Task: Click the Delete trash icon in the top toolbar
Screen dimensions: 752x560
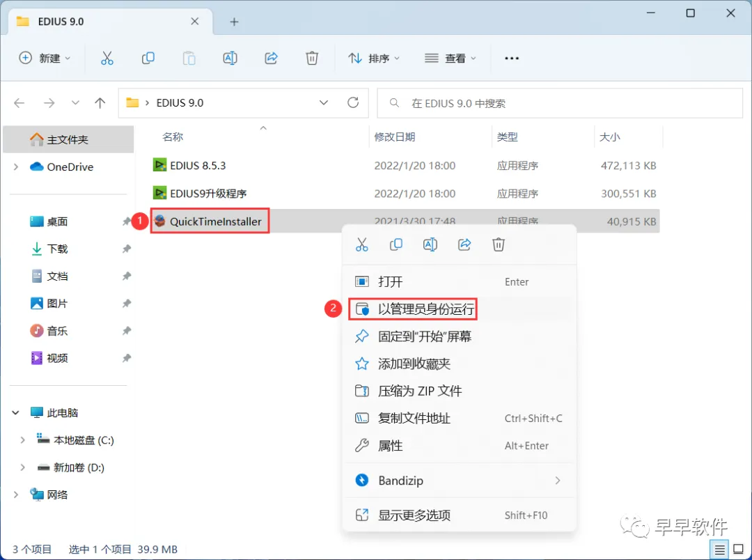Action: (x=312, y=58)
